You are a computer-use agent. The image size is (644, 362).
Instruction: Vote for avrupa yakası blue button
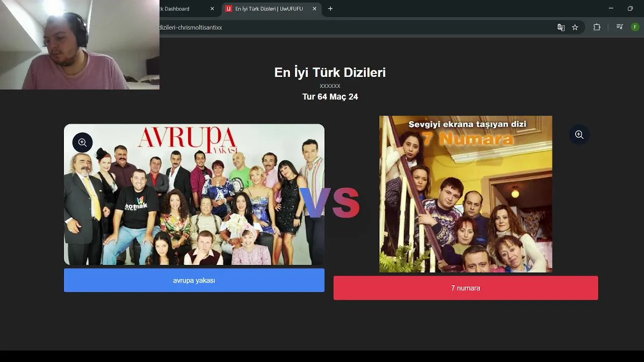(194, 281)
